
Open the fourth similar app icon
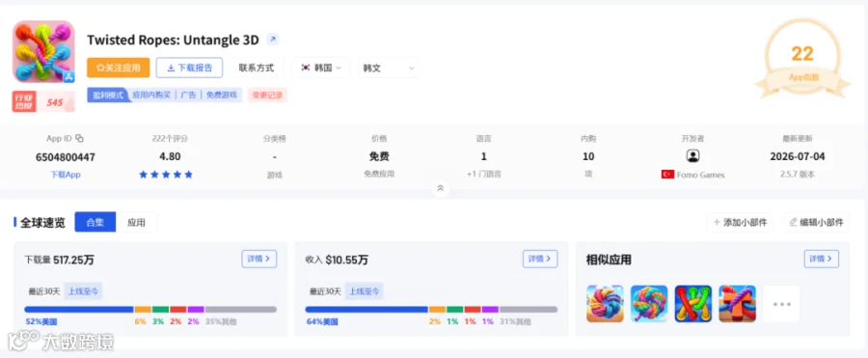(x=738, y=304)
